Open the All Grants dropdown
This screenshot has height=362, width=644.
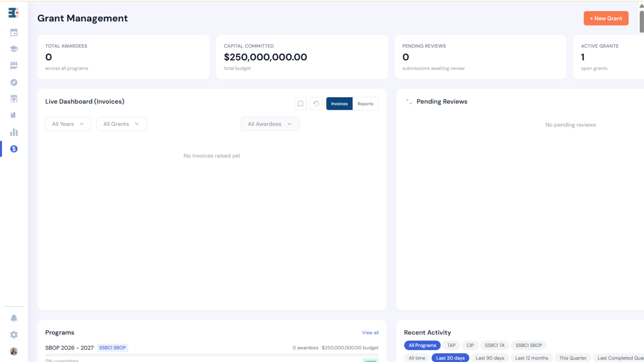(x=122, y=124)
